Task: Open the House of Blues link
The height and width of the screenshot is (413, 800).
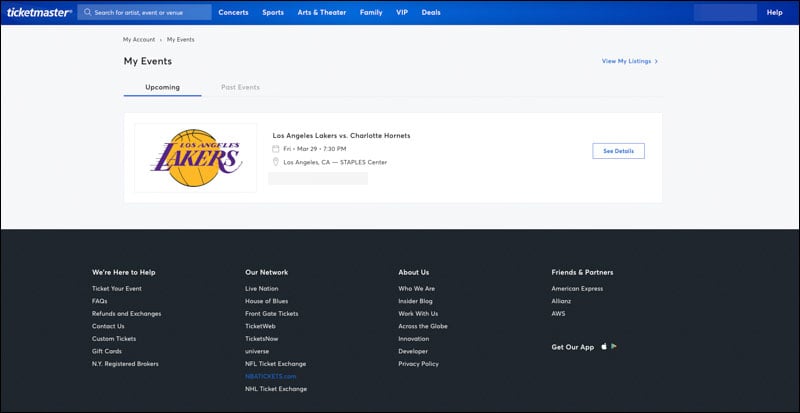Action: coord(266,301)
